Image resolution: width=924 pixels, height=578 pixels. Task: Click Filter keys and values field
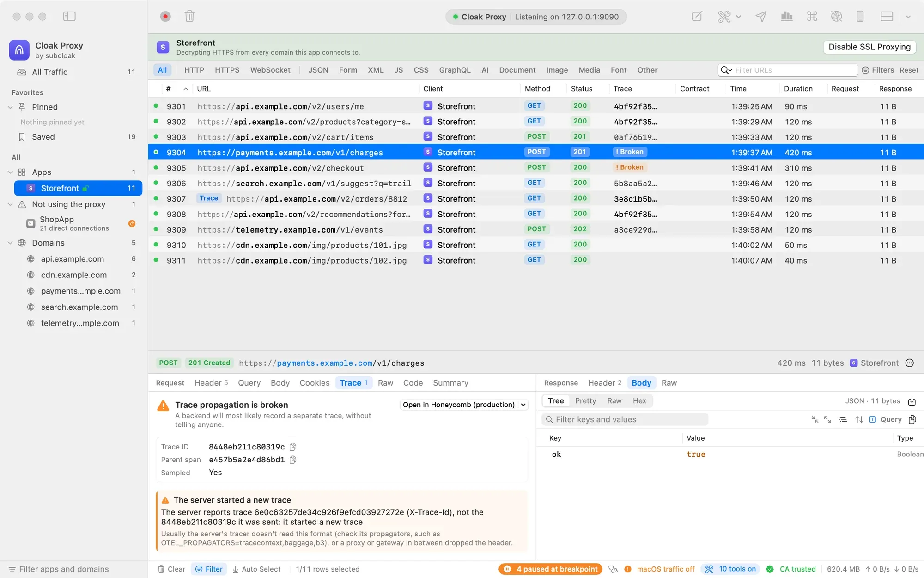click(625, 419)
